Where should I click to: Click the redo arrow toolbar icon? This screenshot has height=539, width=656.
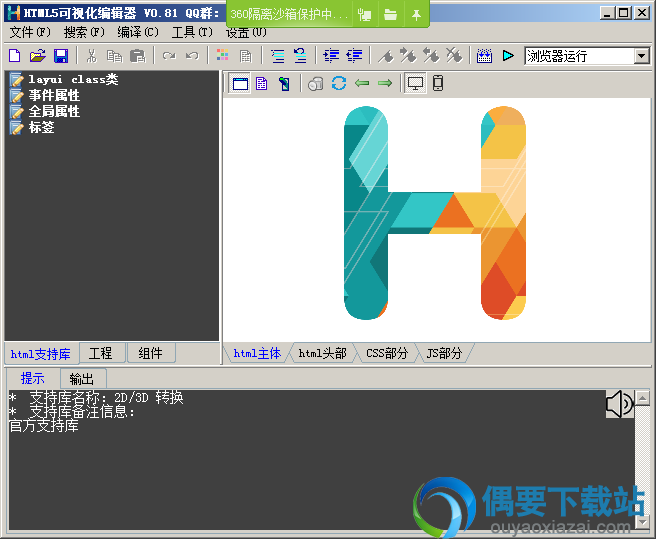[x=169, y=56]
